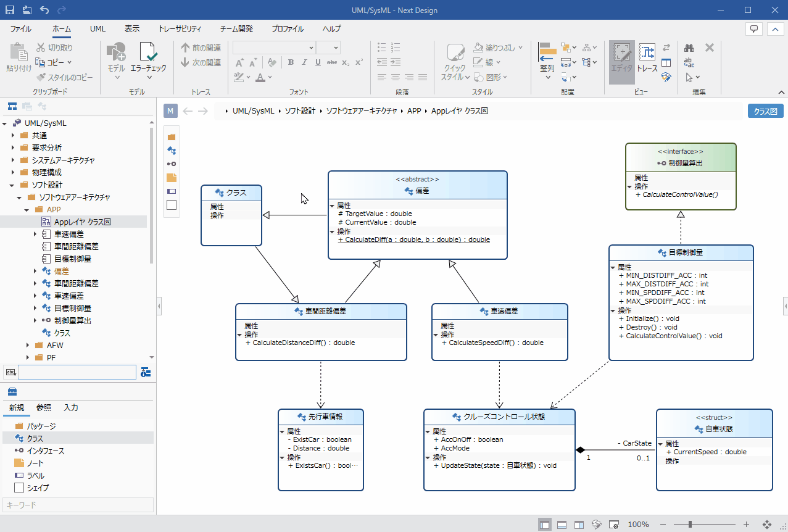Open the 表示 ribbon tab
Screen dimensions: 788x532
point(132,29)
